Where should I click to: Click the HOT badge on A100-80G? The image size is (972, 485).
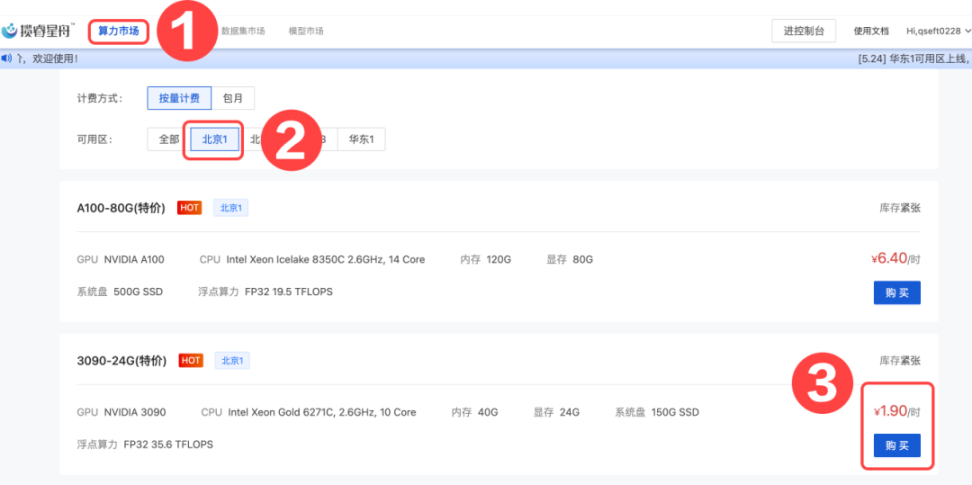(189, 208)
